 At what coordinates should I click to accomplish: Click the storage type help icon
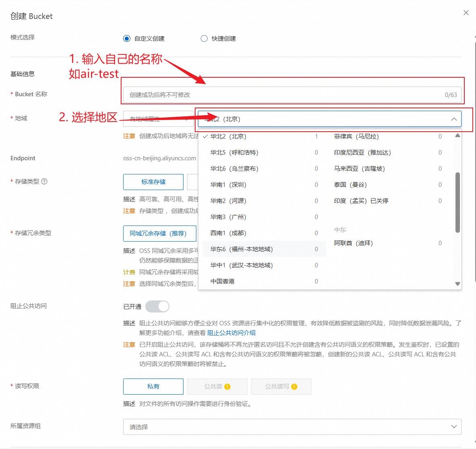(44, 181)
